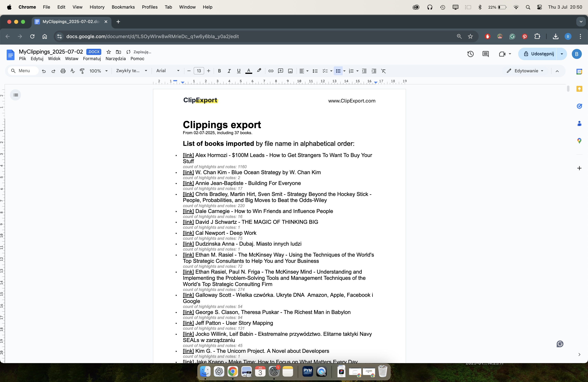The height and width of the screenshot is (382, 588).
Task: Open the text color picker
Action: point(249,71)
